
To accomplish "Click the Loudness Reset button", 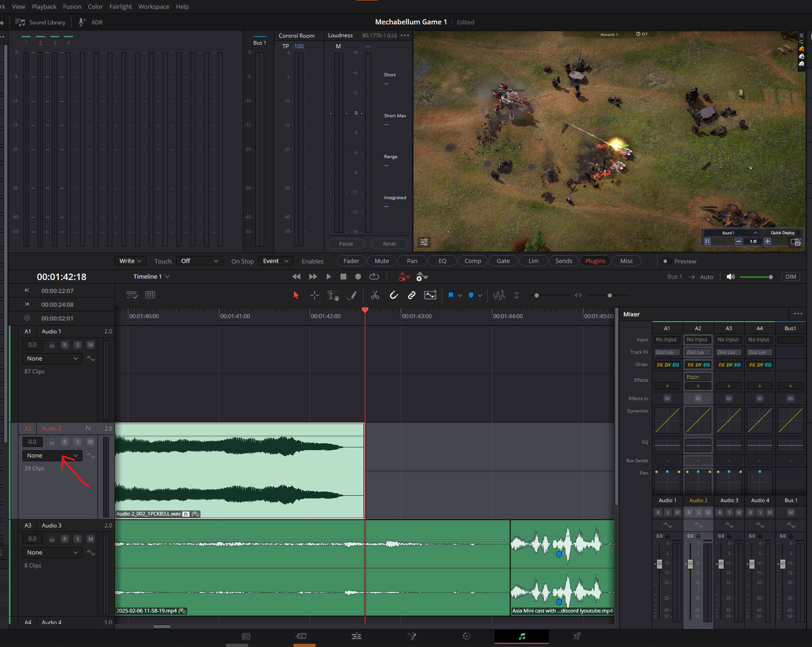I will (x=389, y=244).
